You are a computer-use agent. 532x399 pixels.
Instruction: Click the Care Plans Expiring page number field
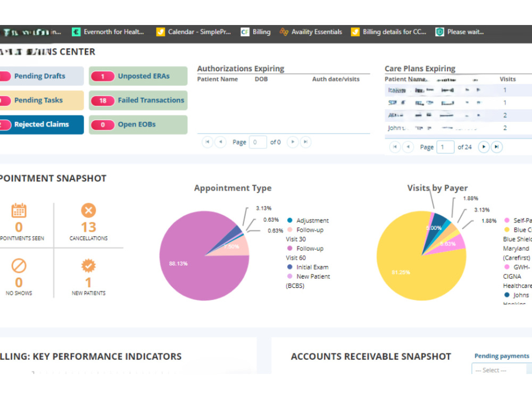pyautogui.click(x=445, y=147)
